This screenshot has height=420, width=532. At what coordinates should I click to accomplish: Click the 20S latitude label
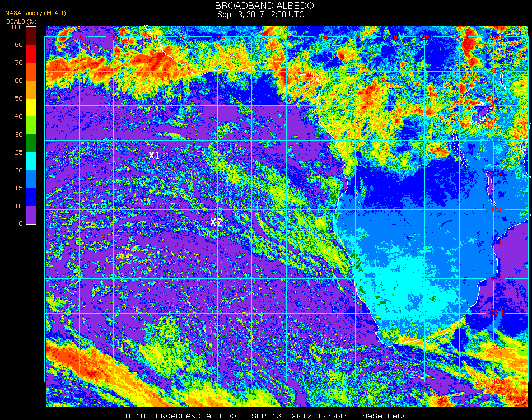[x=497, y=244]
